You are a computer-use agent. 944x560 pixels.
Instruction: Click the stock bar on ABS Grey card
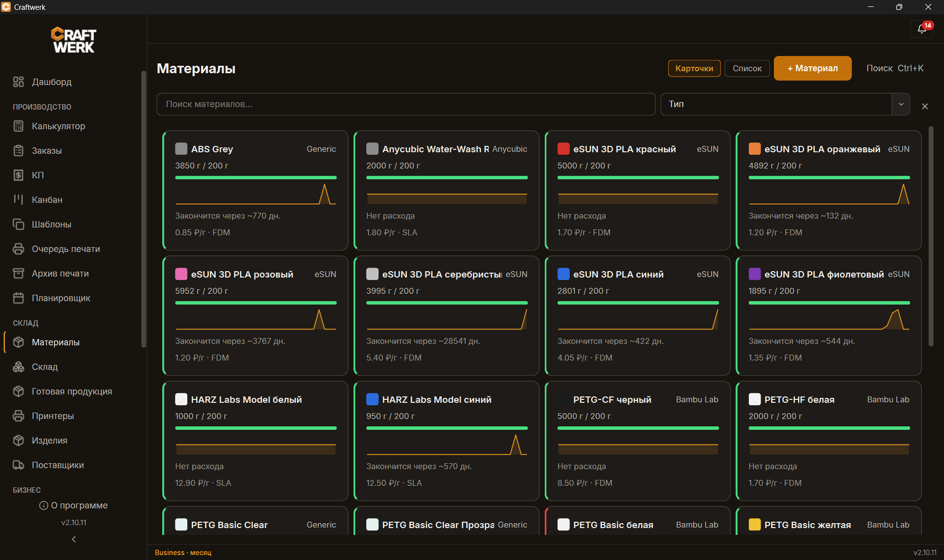click(256, 178)
